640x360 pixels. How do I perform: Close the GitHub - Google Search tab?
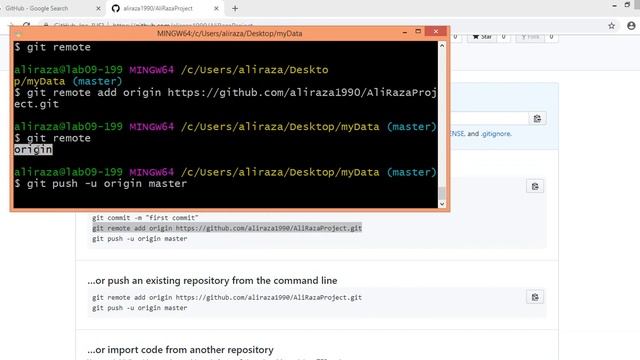tap(98, 8)
